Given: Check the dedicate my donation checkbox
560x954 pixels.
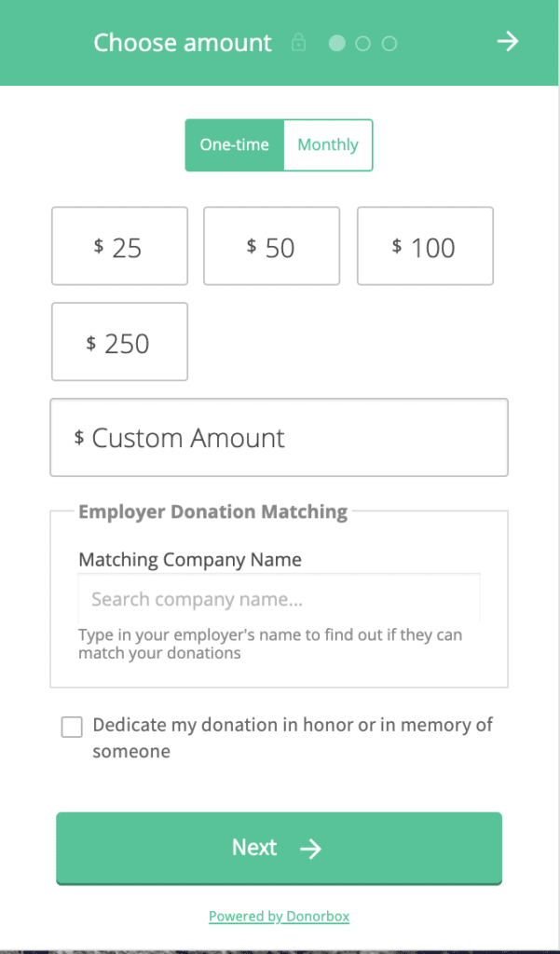Looking at the screenshot, I should pos(72,727).
